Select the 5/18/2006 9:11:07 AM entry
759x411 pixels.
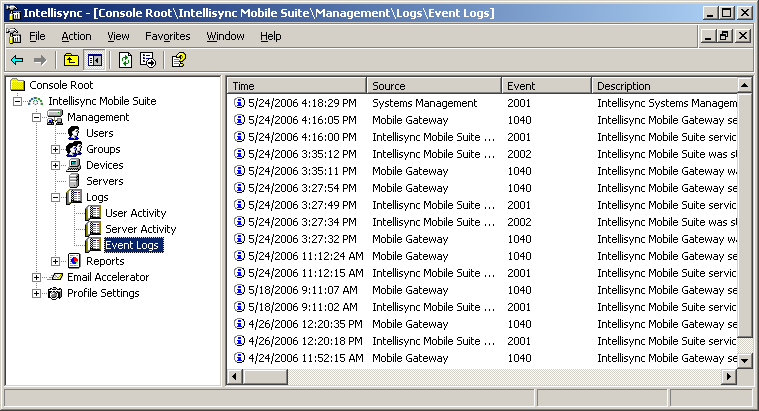303,290
